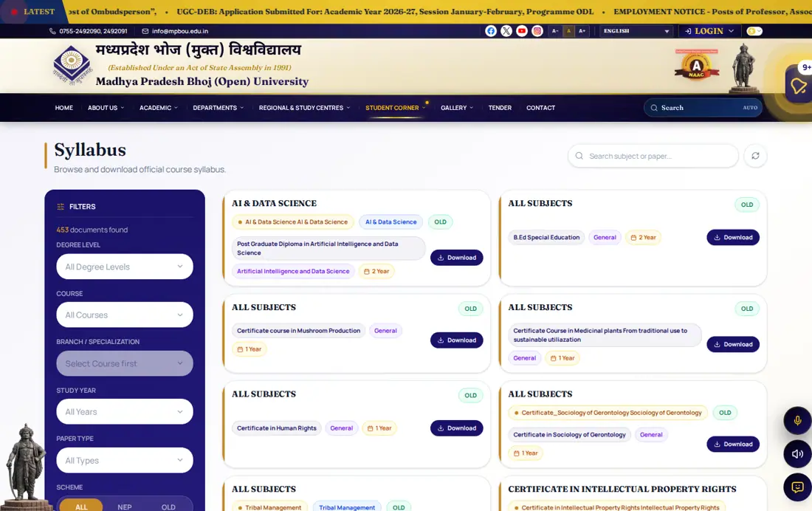Open the GALLERY menu
Screen dimensions: 812x511
coord(457,108)
